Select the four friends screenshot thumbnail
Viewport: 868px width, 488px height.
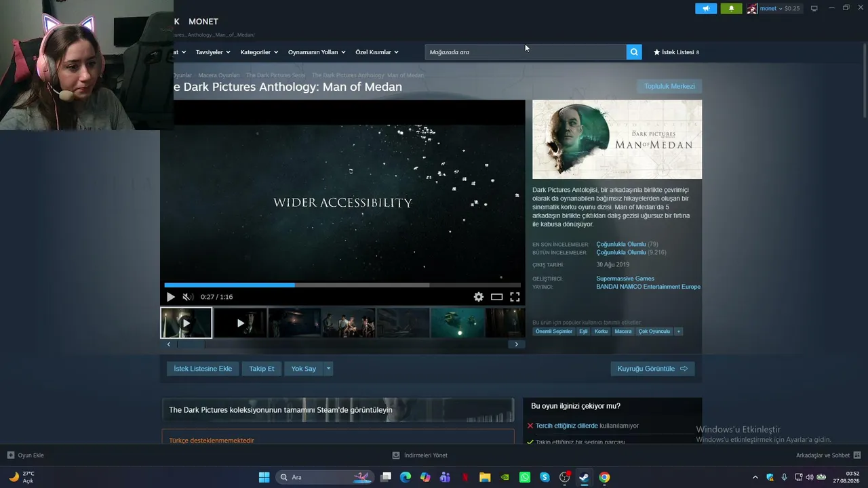[349, 323]
